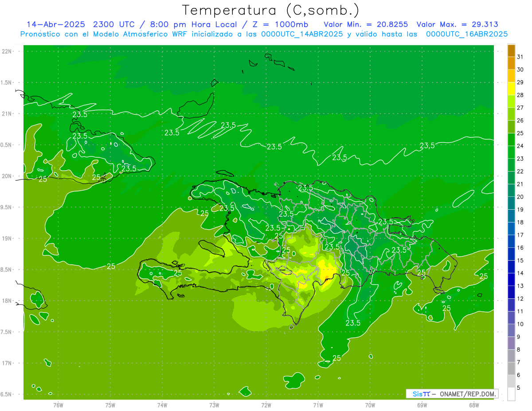This screenshot has height=411, width=532.
Task: Pick the legend swatch between 8 and 9
Action: coord(511,343)
